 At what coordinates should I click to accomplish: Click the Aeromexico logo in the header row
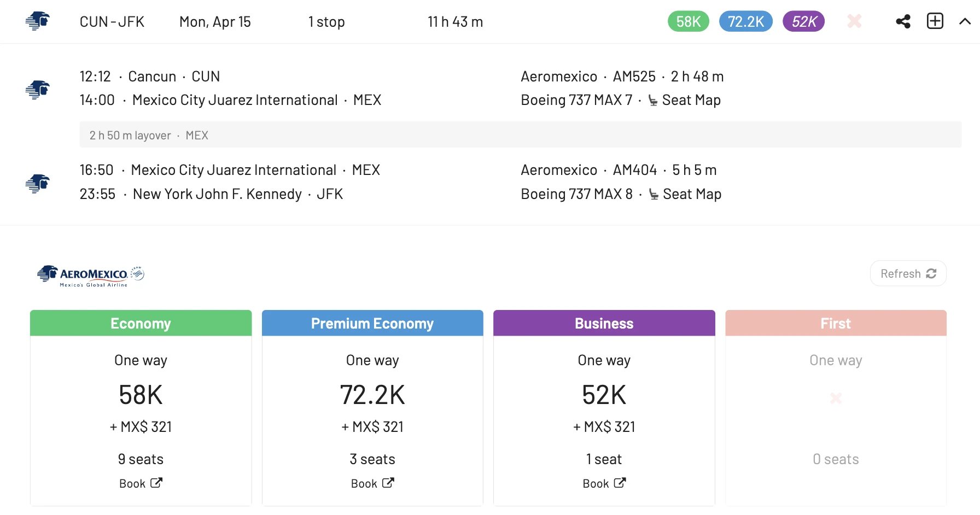click(x=38, y=21)
